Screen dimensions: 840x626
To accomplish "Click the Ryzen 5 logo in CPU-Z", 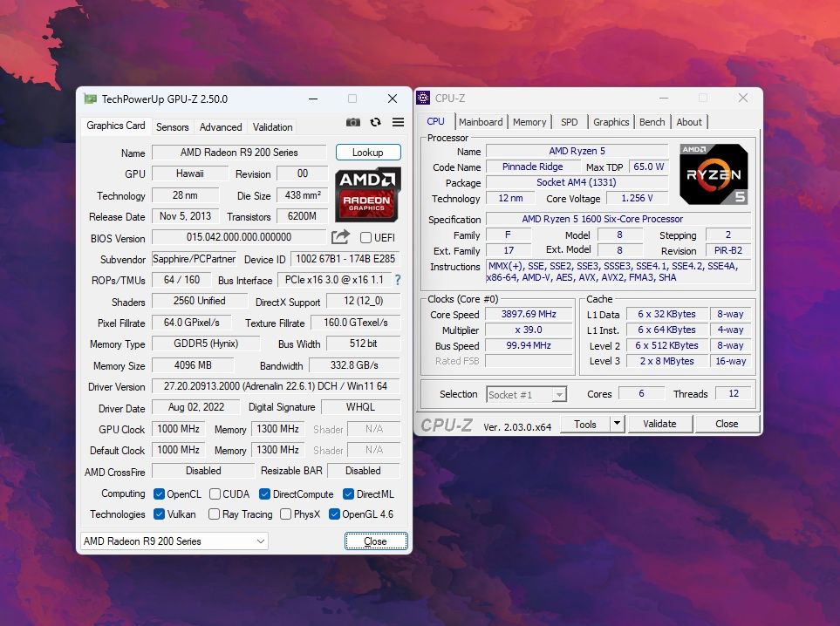I will click(714, 174).
